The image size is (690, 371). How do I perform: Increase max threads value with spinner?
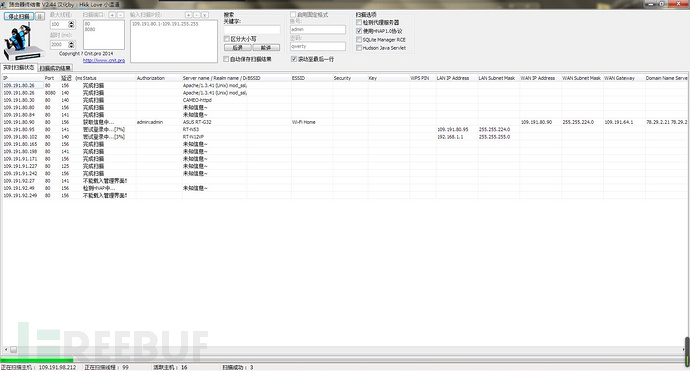pyautogui.click(x=72, y=22)
